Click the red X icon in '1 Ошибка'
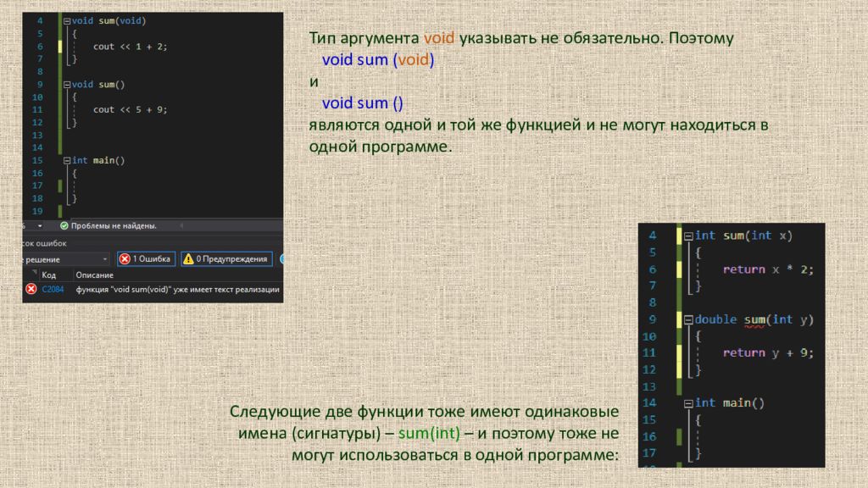Screen dimensions: 868x488 (124, 259)
